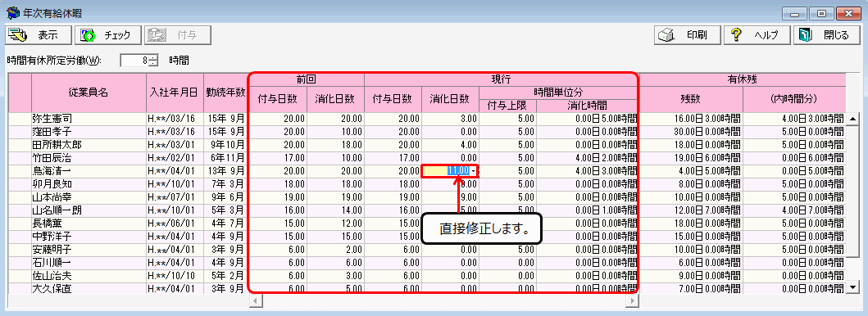This screenshot has height=316, width=868.
Task: Open ヘルプ via the question mark icon
Action: tap(735, 35)
